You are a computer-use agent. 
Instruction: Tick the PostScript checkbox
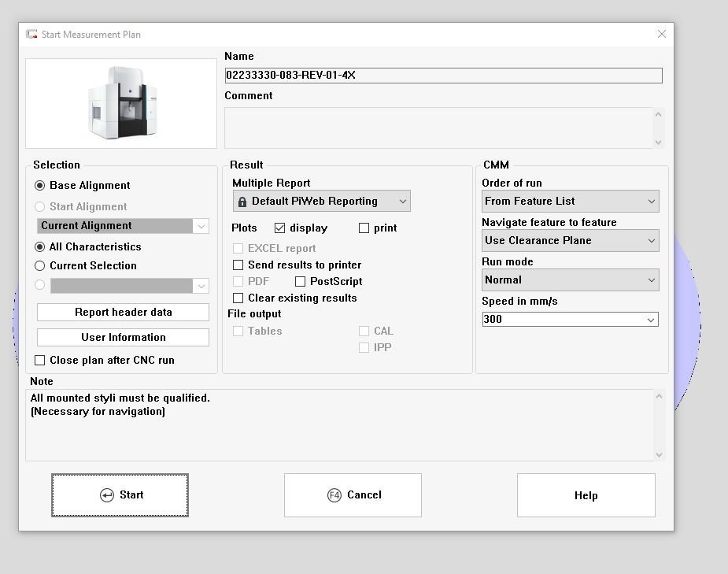point(300,281)
